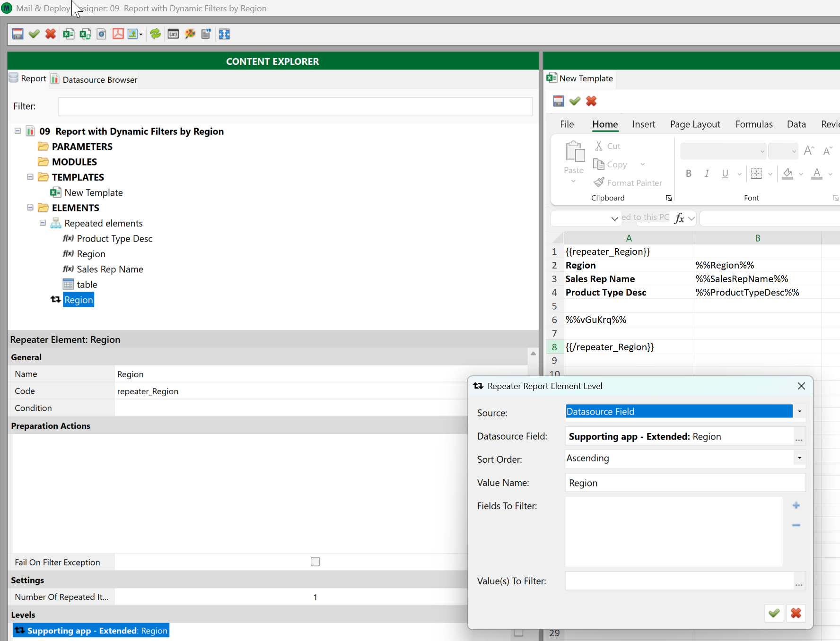
Task: Open the variables (x) editor icon
Action: [173, 34]
